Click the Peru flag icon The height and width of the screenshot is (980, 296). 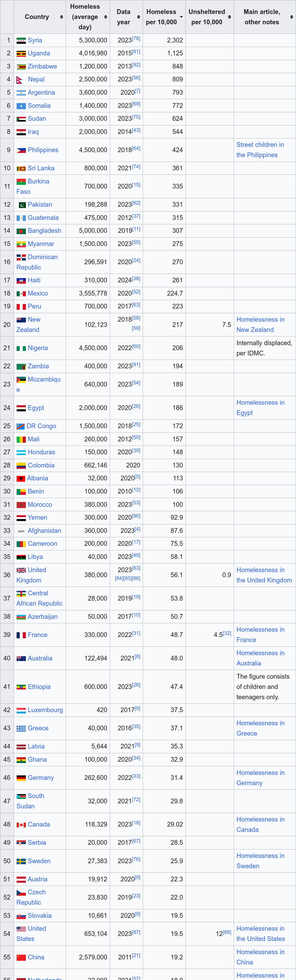pos(21,307)
